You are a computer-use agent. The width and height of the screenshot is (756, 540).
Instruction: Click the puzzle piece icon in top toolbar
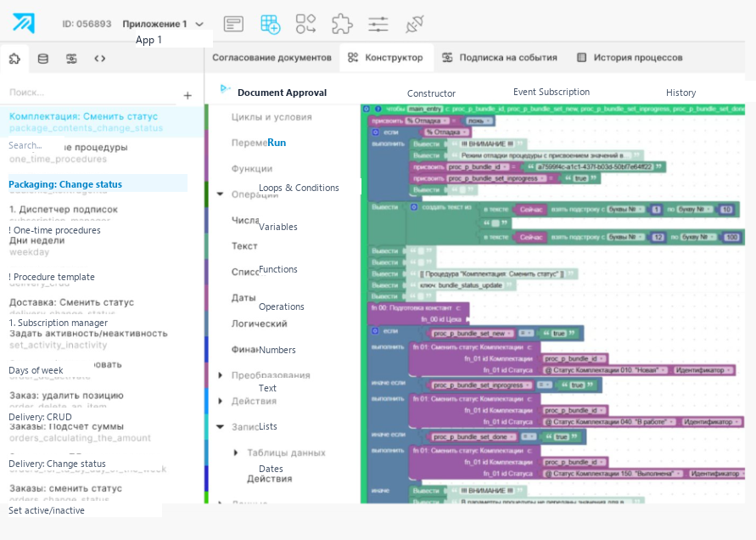[x=342, y=24]
